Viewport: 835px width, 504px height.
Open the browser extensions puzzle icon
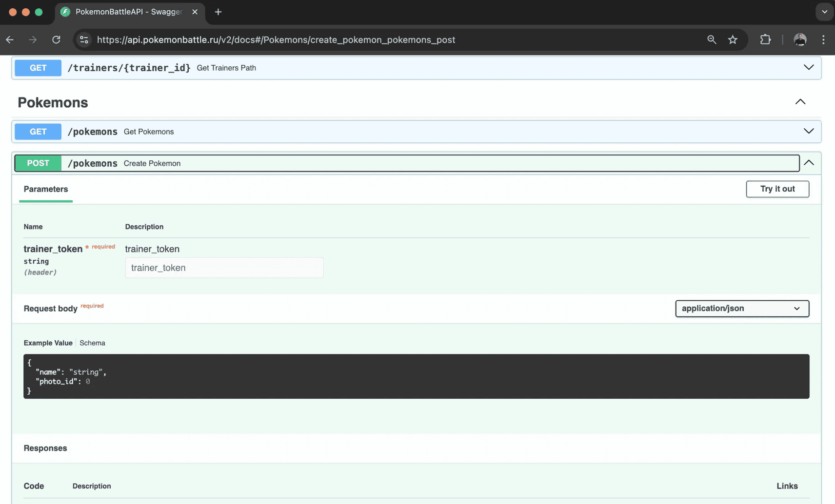(765, 39)
